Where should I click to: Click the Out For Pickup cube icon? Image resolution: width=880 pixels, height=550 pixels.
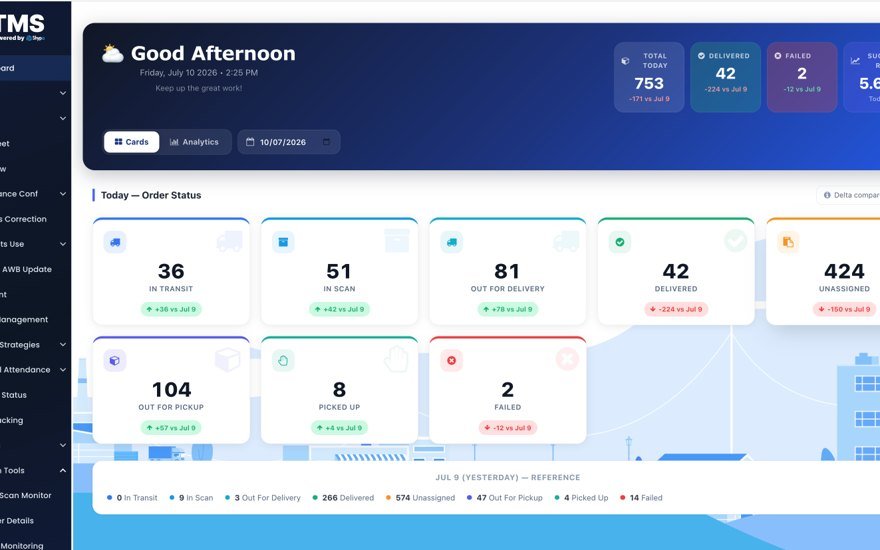tap(115, 361)
